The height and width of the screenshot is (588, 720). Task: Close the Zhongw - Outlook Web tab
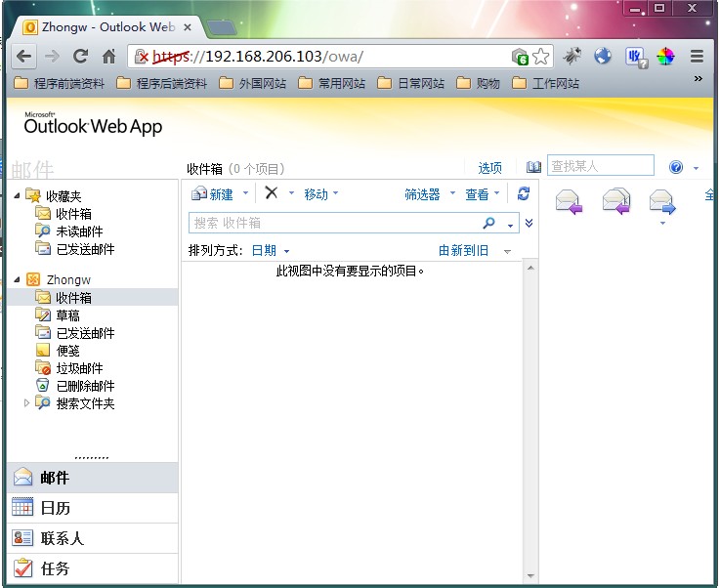point(188,27)
